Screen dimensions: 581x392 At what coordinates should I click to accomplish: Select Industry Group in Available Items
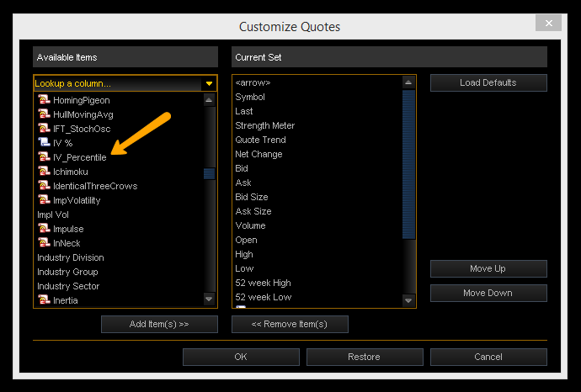point(67,272)
